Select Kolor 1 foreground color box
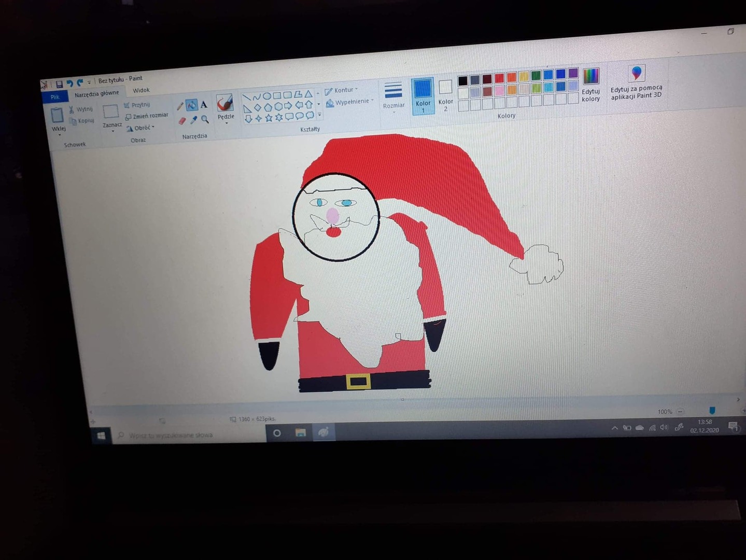Viewport: 746px width, 560px height. (423, 96)
